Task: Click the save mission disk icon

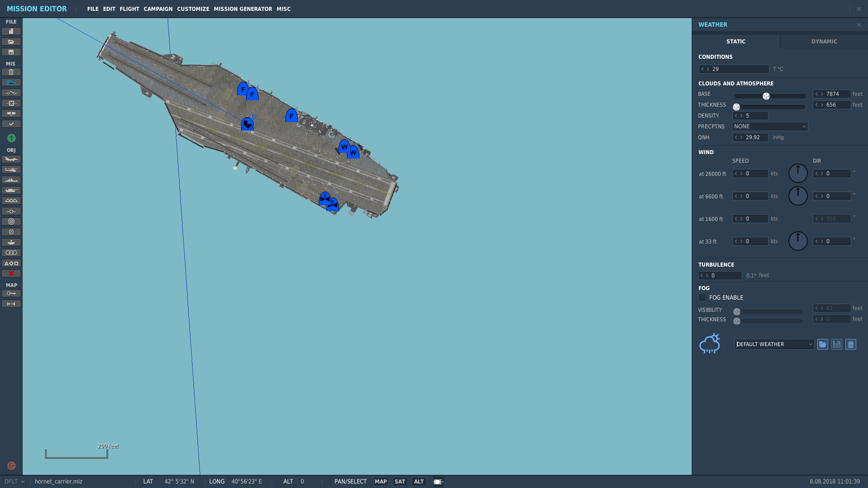Action: tap(11, 52)
